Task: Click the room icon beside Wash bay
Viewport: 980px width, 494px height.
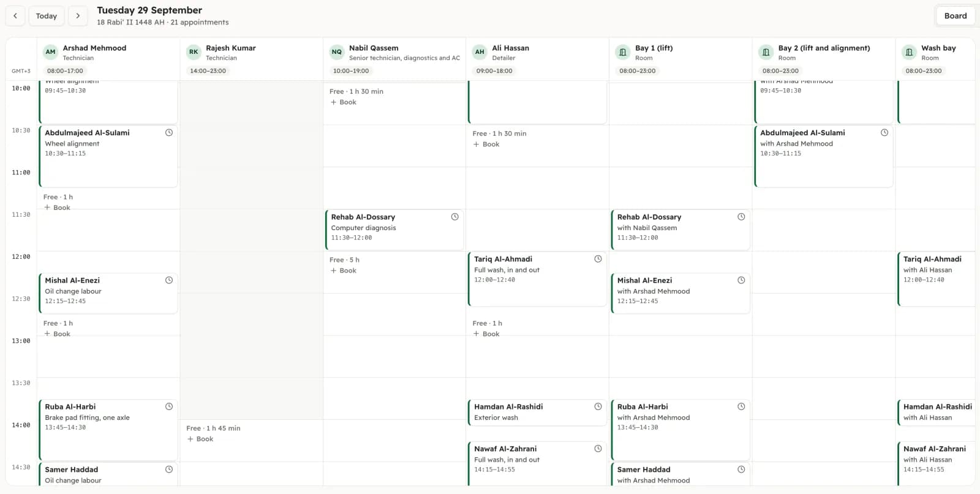Action: [x=909, y=52]
